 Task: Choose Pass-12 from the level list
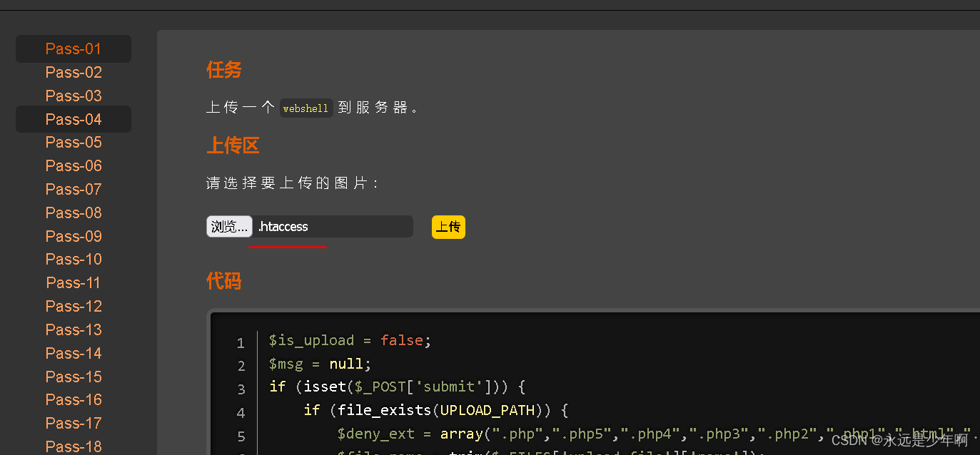74,307
